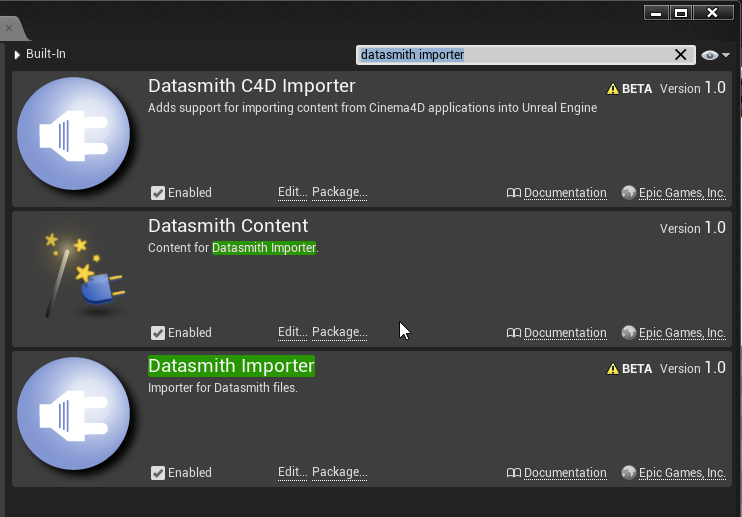The width and height of the screenshot is (742, 517).
Task: Open Documentation link for Datasmith Content
Action: pyautogui.click(x=565, y=333)
